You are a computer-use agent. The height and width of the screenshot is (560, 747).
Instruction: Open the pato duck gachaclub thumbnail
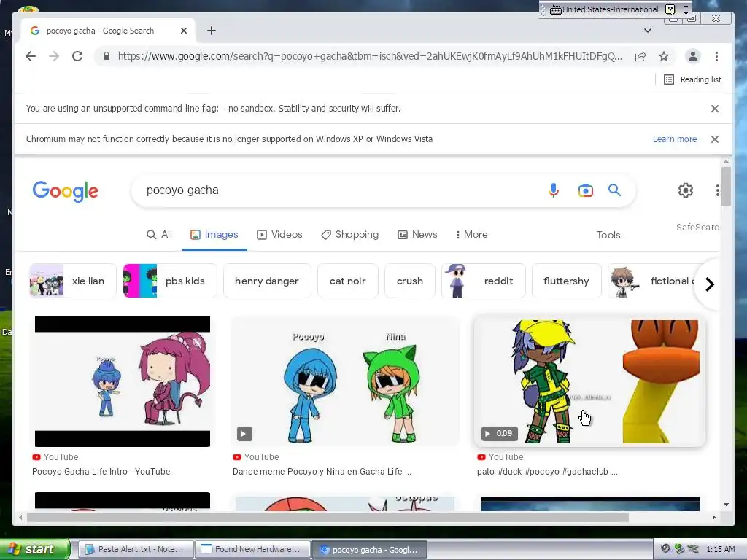(589, 381)
